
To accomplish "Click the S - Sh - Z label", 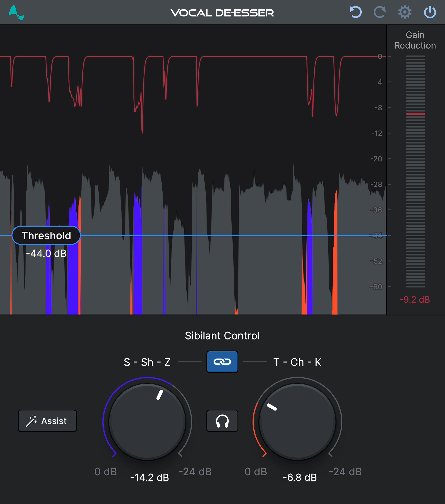I will coord(147,362).
